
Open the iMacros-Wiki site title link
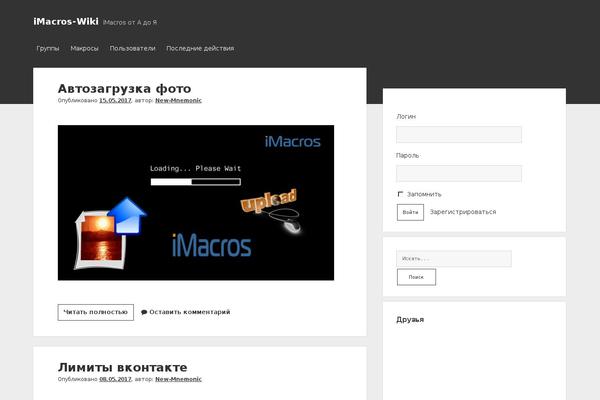pyautogui.click(x=66, y=21)
